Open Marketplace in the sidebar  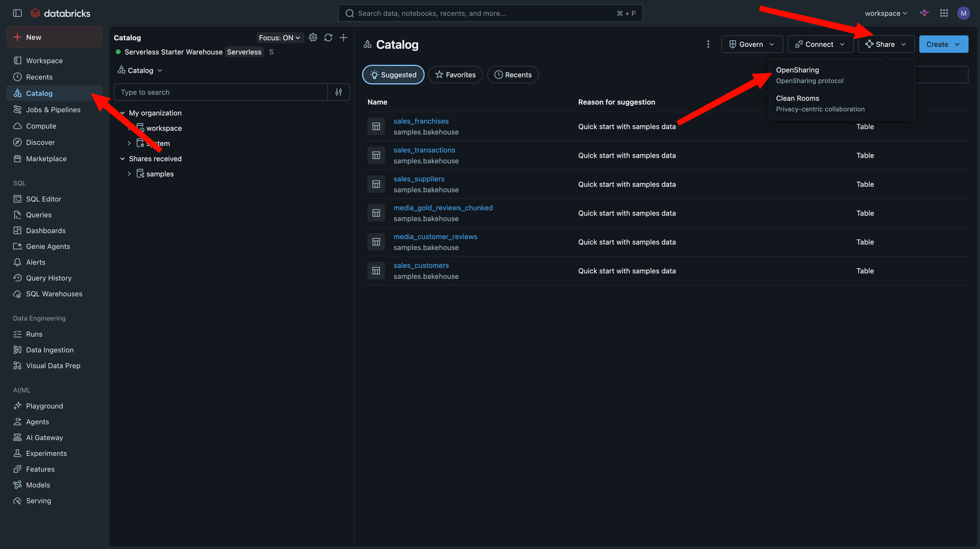[54, 159]
